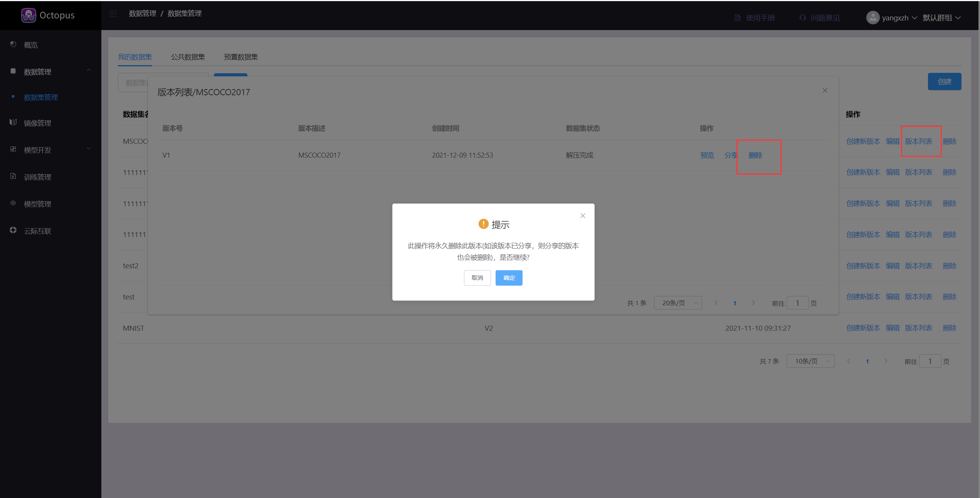Click the MNIST dataset name cell
The height and width of the screenshot is (498, 980).
pos(134,328)
